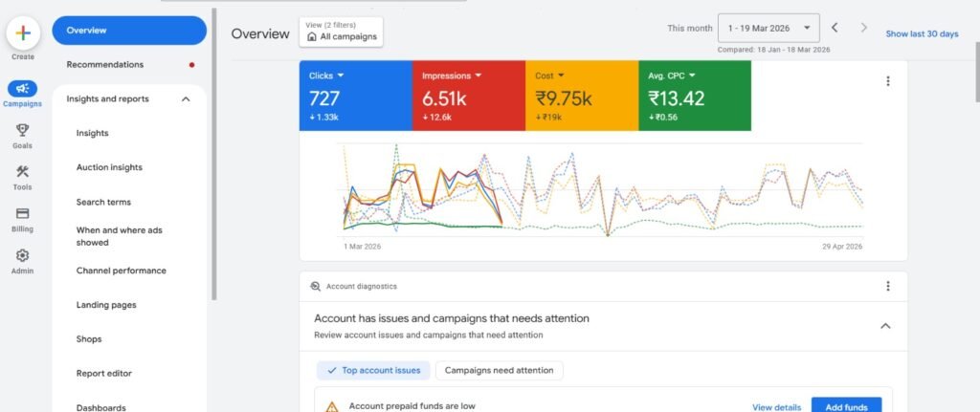Open Search terms in the sidebar
The image size is (980, 412).
103,203
